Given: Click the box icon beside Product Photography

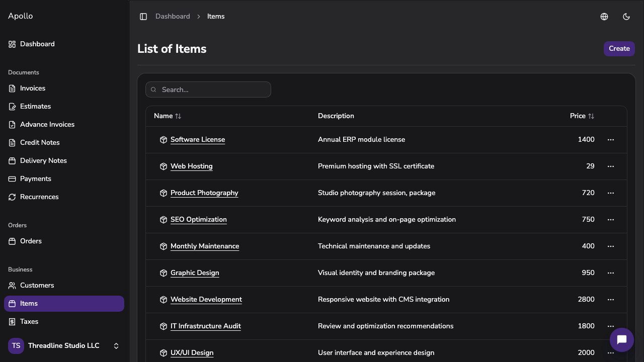Looking at the screenshot, I should coord(164,193).
